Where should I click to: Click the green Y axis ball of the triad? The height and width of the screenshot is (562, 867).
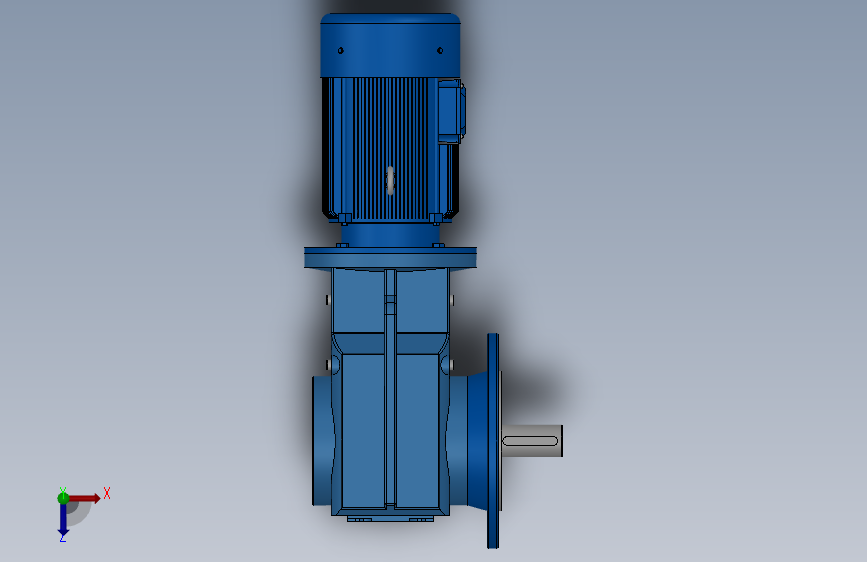coord(63,498)
